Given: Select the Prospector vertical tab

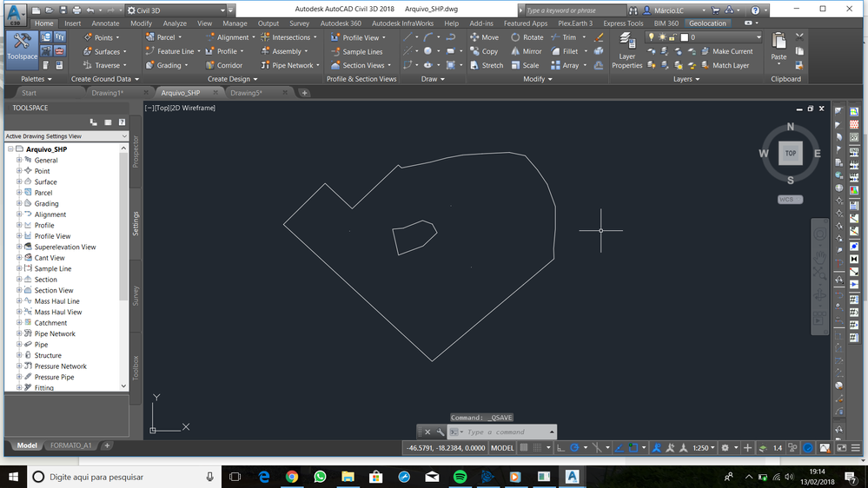Looking at the screenshot, I should coord(136,152).
